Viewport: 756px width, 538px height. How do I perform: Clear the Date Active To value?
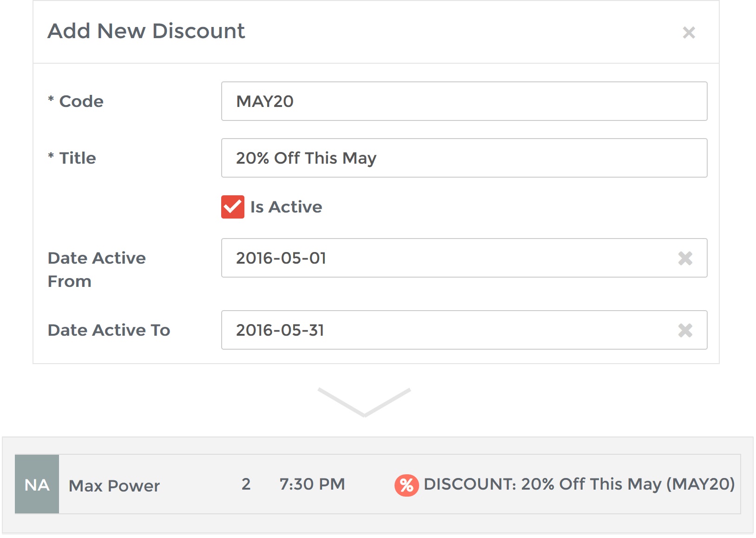pos(685,330)
